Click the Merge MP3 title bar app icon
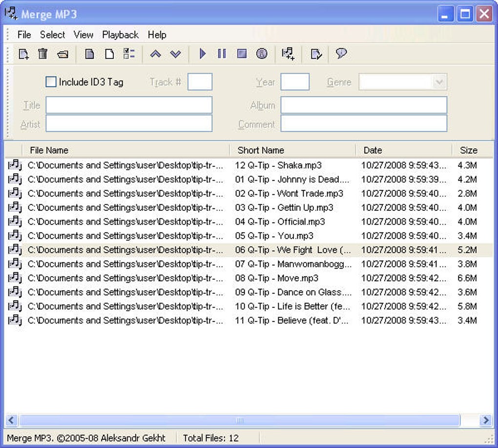The height and width of the screenshot is (448, 498). [x=11, y=14]
